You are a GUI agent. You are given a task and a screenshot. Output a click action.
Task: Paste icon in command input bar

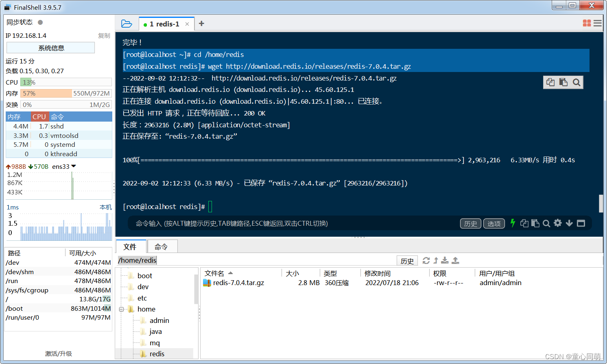click(x=535, y=223)
